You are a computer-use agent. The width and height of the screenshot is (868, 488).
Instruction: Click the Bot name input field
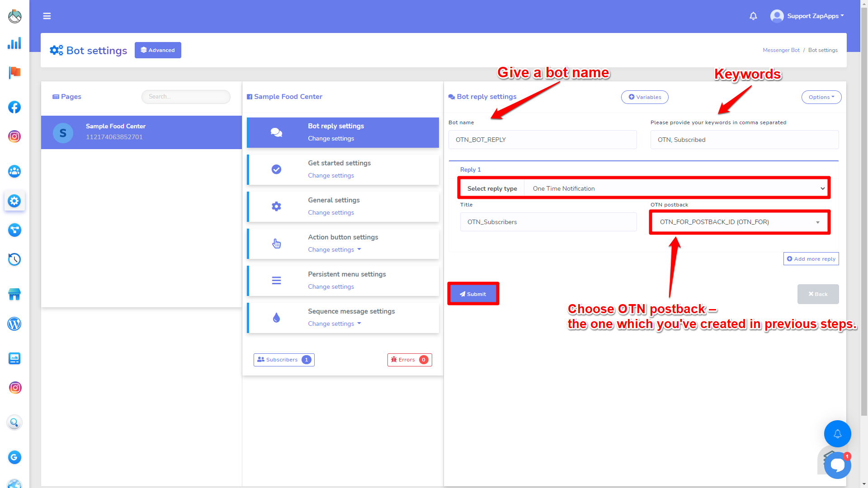pyautogui.click(x=542, y=140)
